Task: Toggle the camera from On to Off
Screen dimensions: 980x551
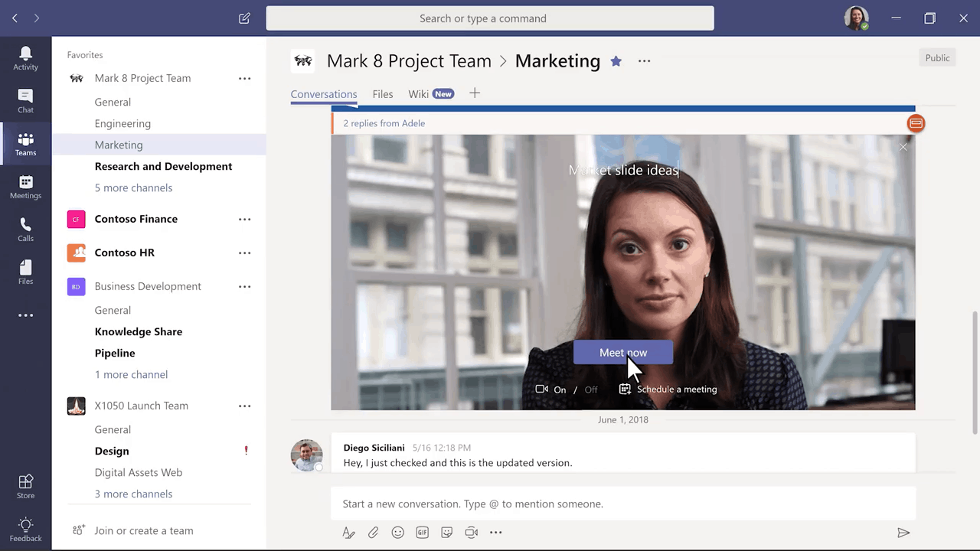Action: click(x=590, y=390)
